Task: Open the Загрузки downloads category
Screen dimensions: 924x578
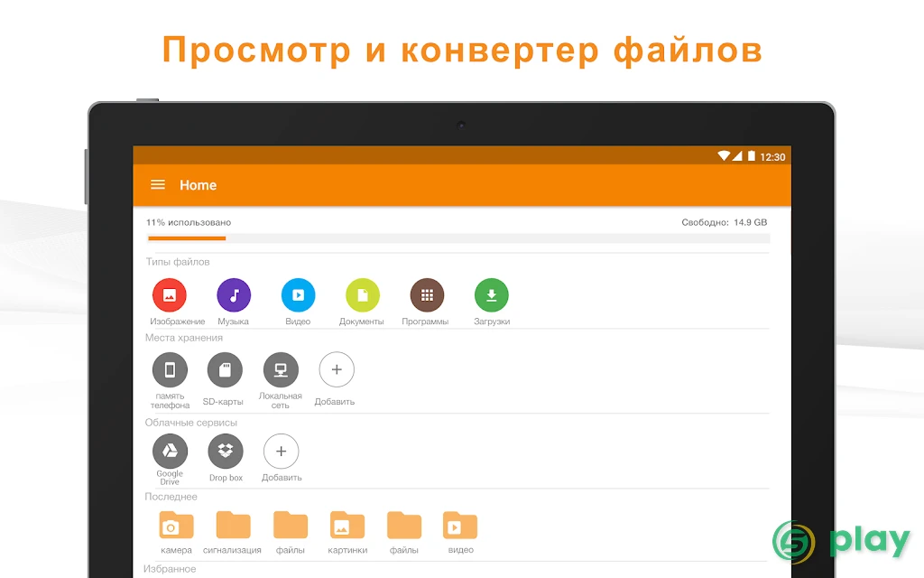Action: click(x=492, y=295)
